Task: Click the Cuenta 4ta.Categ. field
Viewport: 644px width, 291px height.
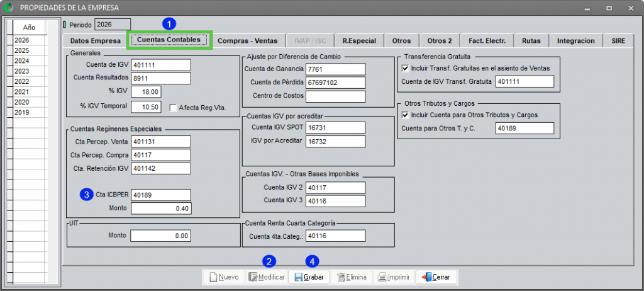Action: pyautogui.click(x=336, y=236)
